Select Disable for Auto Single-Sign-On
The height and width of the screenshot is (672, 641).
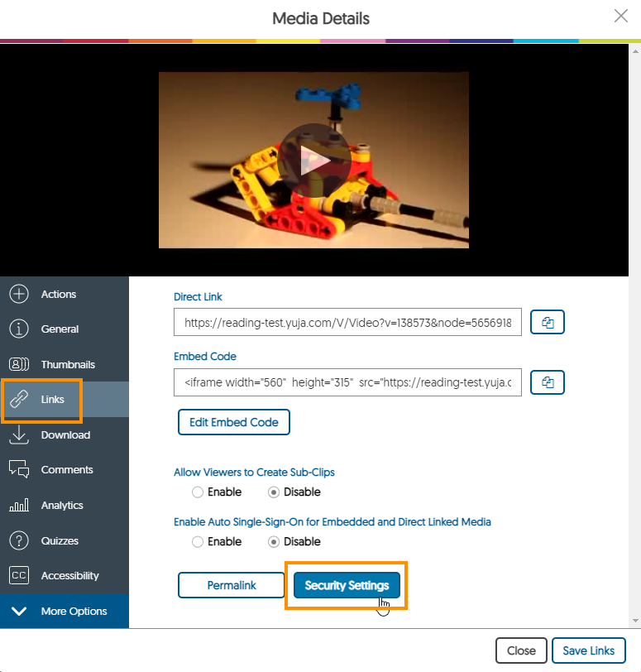[274, 542]
